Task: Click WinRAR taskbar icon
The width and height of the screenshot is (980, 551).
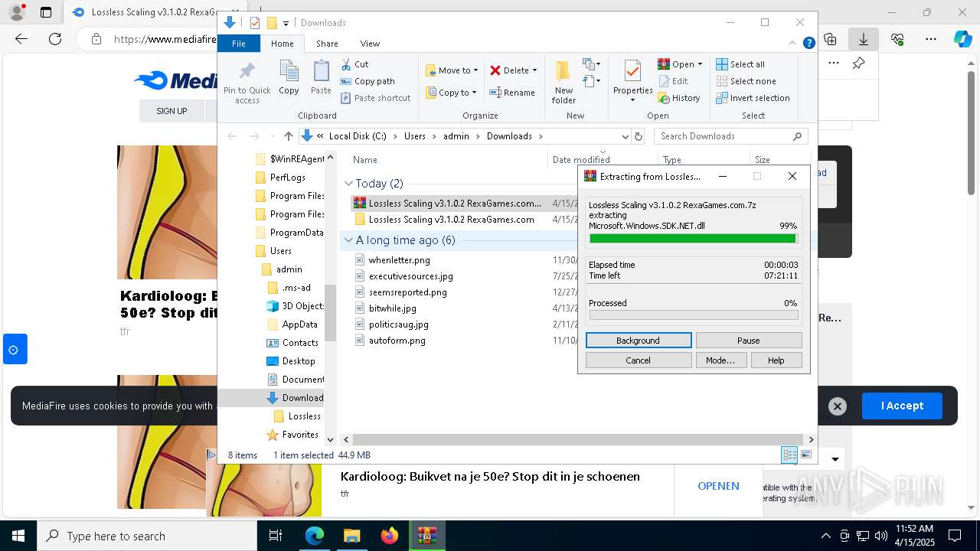Action: tap(426, 536)
